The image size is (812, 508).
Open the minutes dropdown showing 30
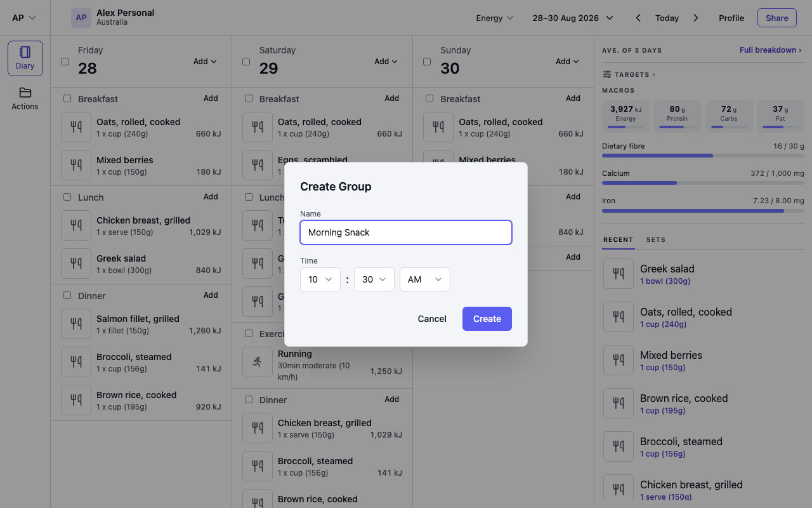coord(374,279)
